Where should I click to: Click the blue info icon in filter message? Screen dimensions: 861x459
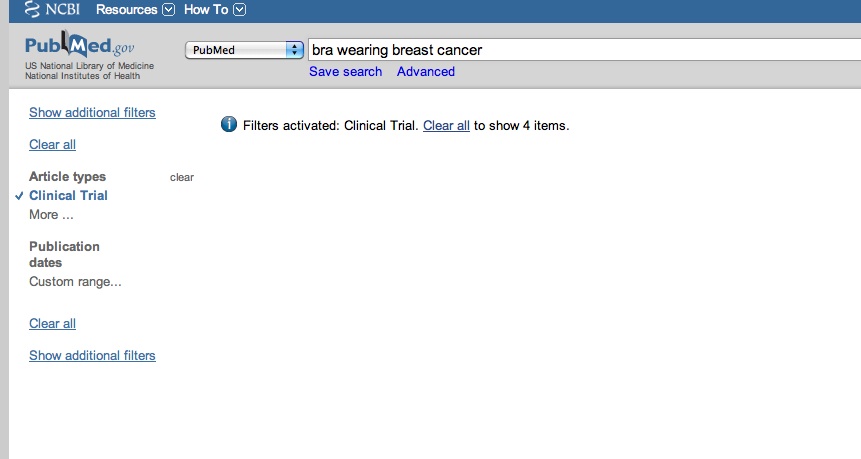coord(228,125)
